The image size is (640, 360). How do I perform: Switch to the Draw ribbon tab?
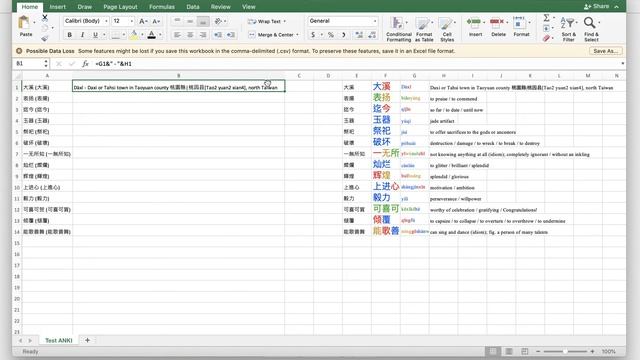pos(84,7)
